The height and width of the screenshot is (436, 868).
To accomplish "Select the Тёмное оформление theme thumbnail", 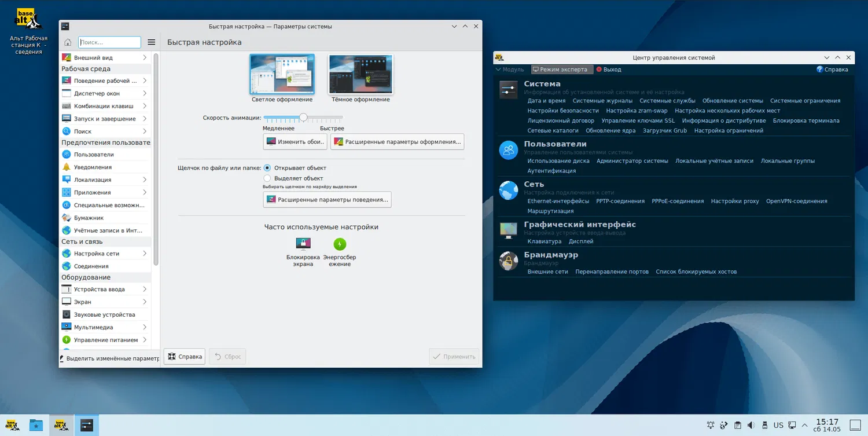I will tap(361, 75).
